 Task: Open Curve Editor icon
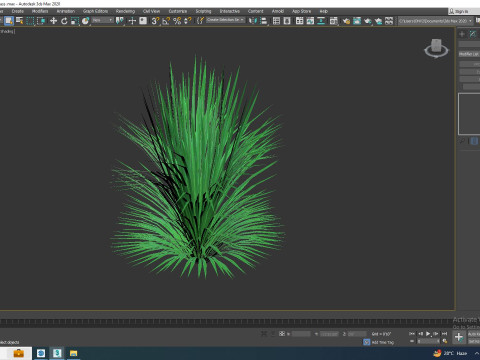point(310,21)
